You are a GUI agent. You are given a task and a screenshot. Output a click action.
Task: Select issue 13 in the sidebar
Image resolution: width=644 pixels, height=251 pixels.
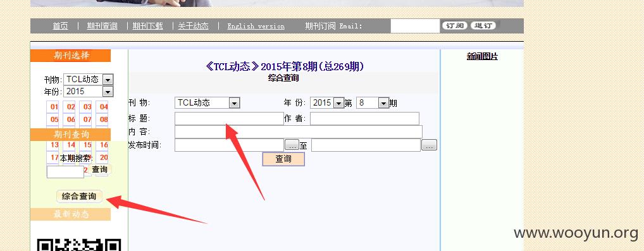tap(54, 145)
